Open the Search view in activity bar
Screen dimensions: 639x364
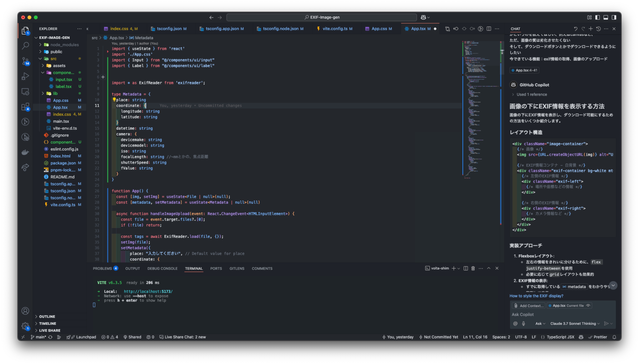(x=25, y=46)
